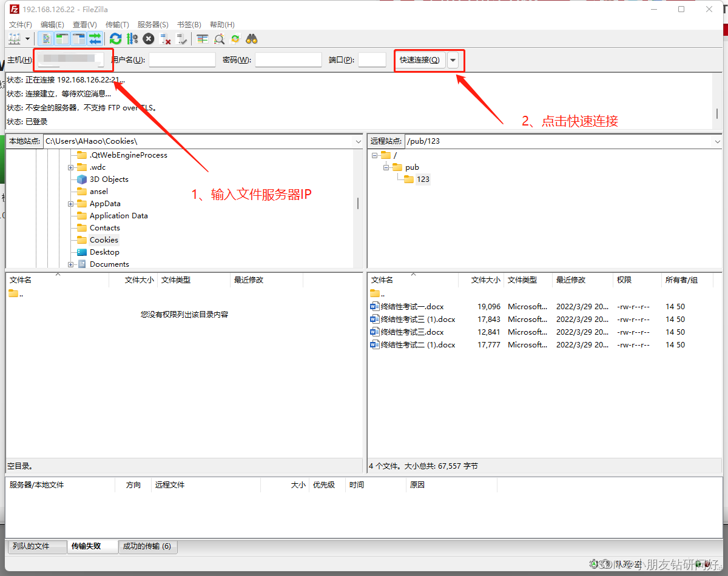
Task: Expand the AppData folder node
Action: 70,204
